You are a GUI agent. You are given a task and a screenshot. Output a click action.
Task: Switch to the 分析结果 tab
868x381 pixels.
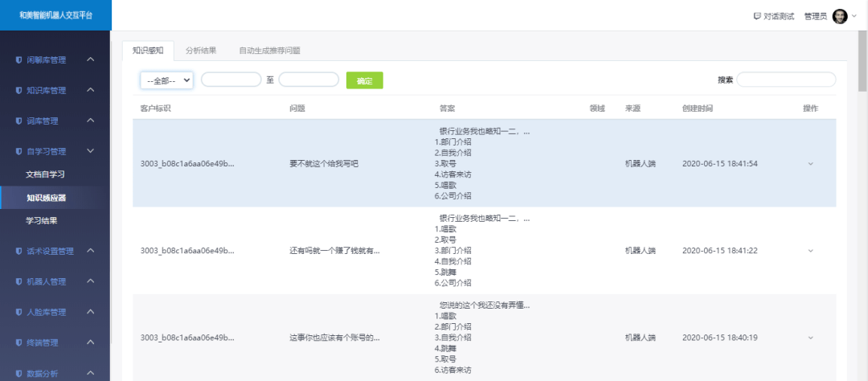201,51
